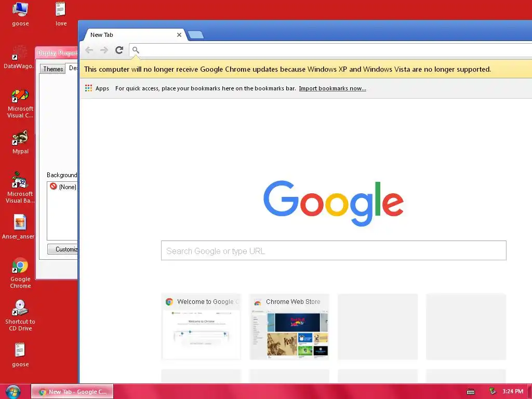Switch to Desktop tab in Display Properties

[73, 68]
